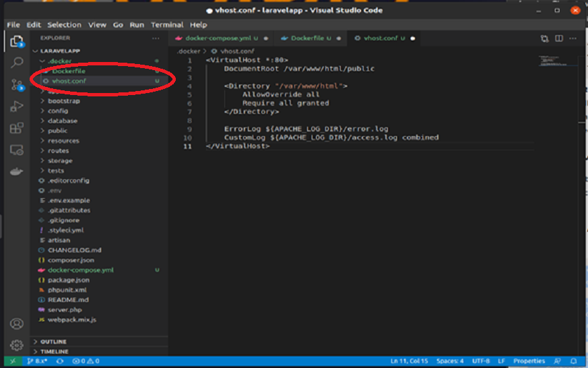The image size is (588, 368).
Task: Click unsaved dot on docker-compose.yml tab
Action: pyautogui.click(x=266, y=38)
